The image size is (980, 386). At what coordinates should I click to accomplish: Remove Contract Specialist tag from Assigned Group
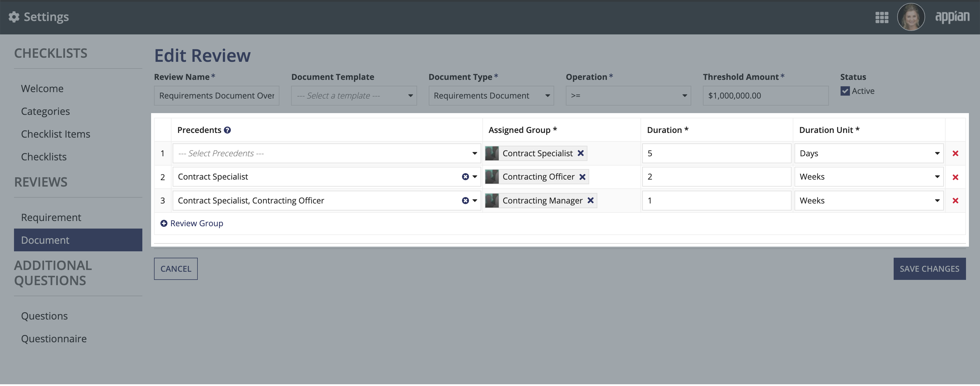click(x=580, y=153)
